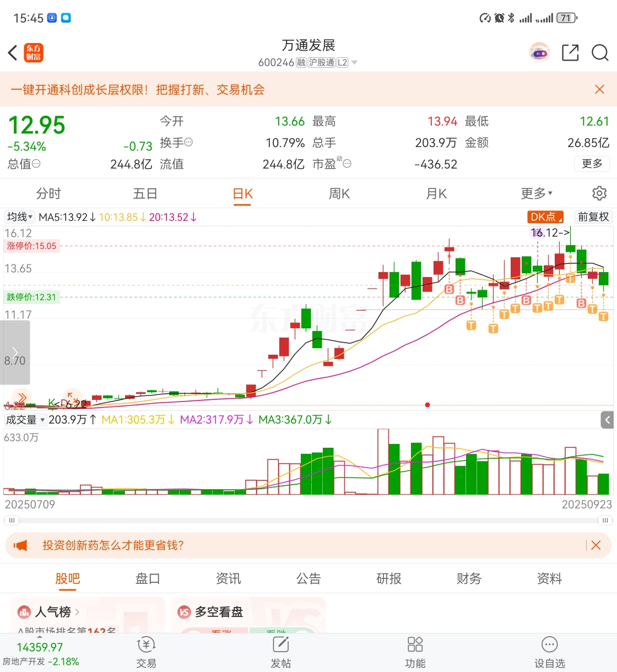Tap the chart date range scrollbar track
This screenshot has height=672, width=617.
pos(308,520)
